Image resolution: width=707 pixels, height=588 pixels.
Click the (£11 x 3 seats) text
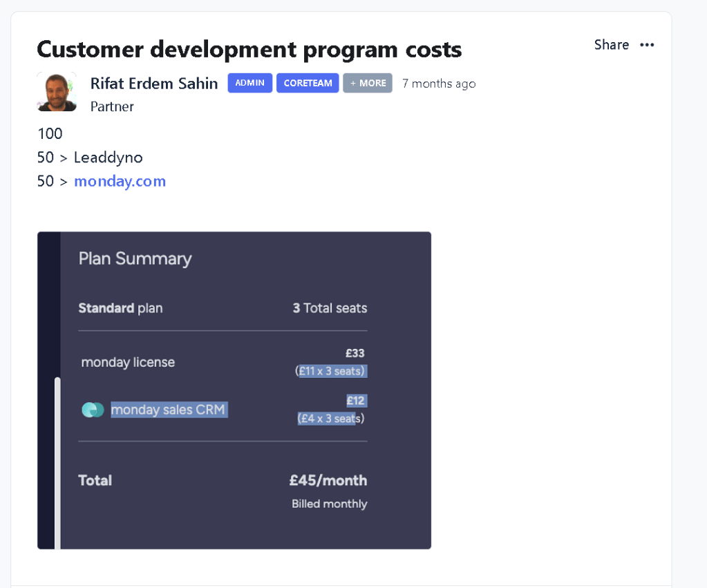coord(330,371)
